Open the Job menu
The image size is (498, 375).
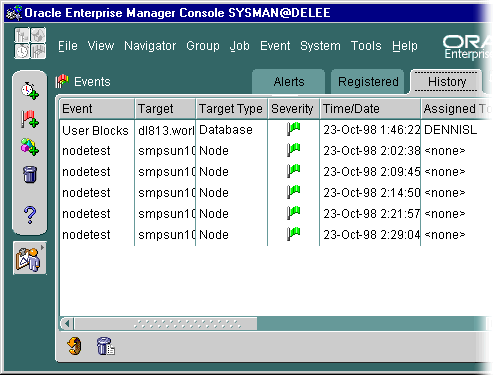click(239, 46)
